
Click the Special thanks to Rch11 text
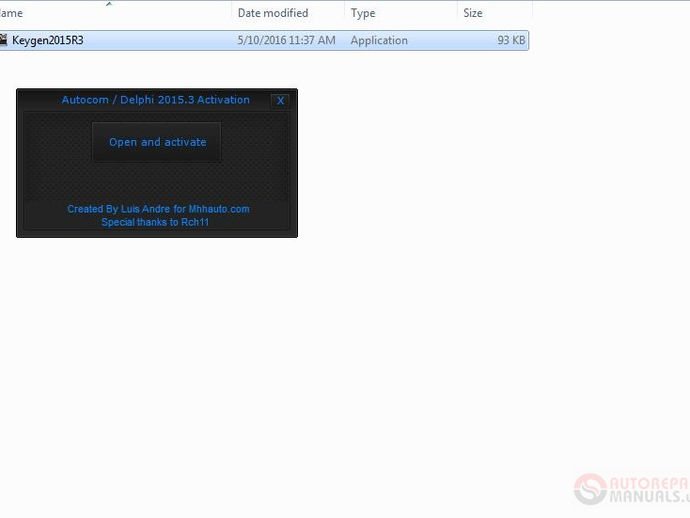155,222
